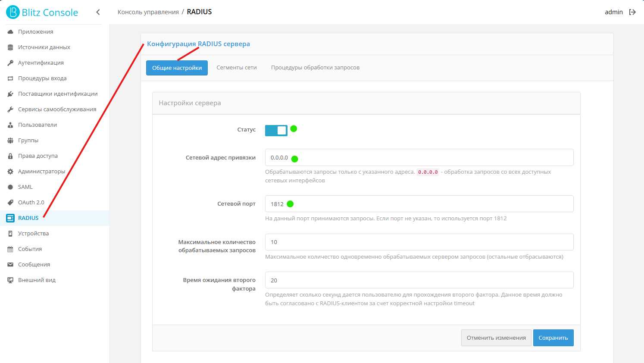Click the Сетевой адрес привязки input field
Image resolution: width=644 pixels, height=363 pixels.
pos(419,157)
